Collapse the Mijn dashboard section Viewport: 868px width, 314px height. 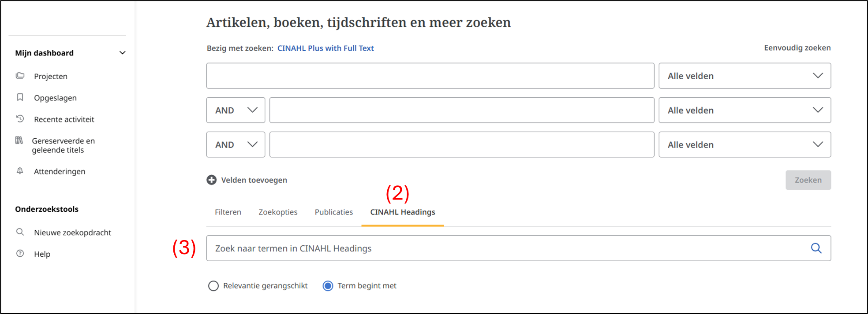[122, 53]
